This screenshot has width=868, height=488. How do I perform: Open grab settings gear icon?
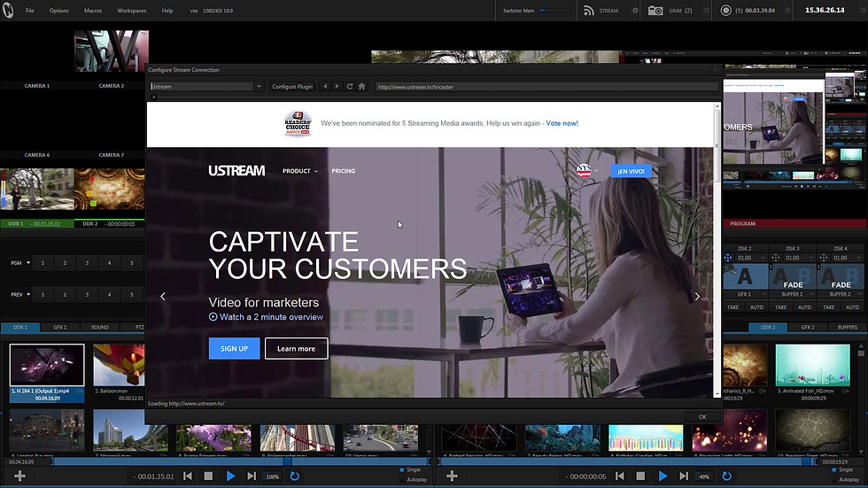point(707,11)
